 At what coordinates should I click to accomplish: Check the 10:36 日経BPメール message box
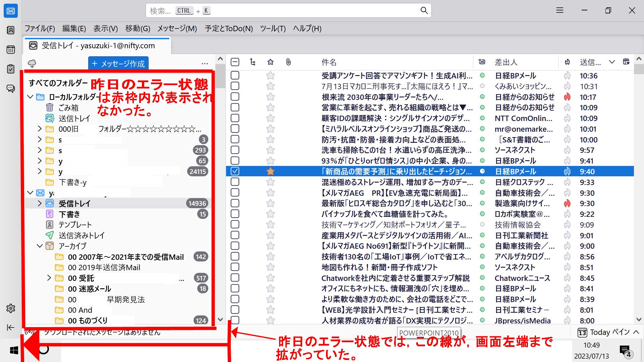click(x=235, y=76)
